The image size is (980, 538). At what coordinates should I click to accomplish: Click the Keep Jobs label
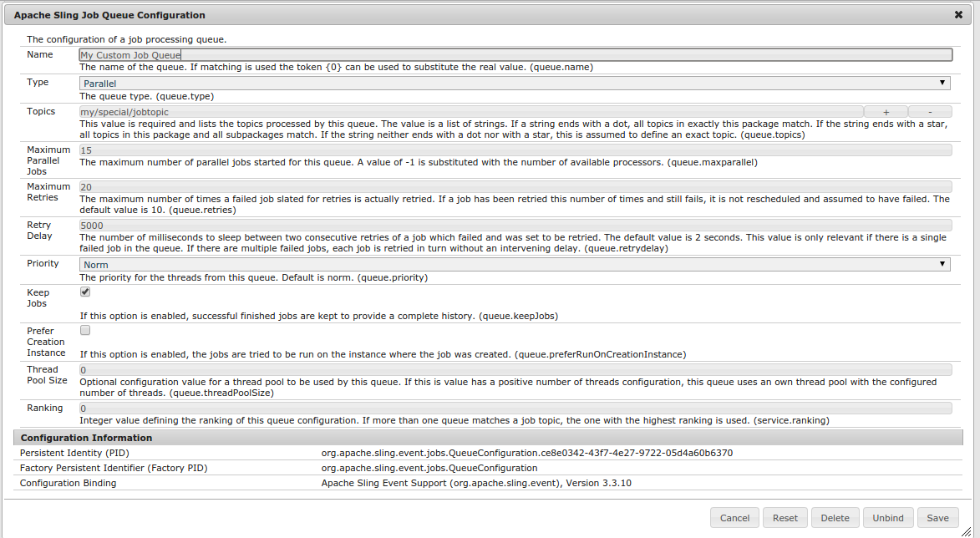(38, 298)
